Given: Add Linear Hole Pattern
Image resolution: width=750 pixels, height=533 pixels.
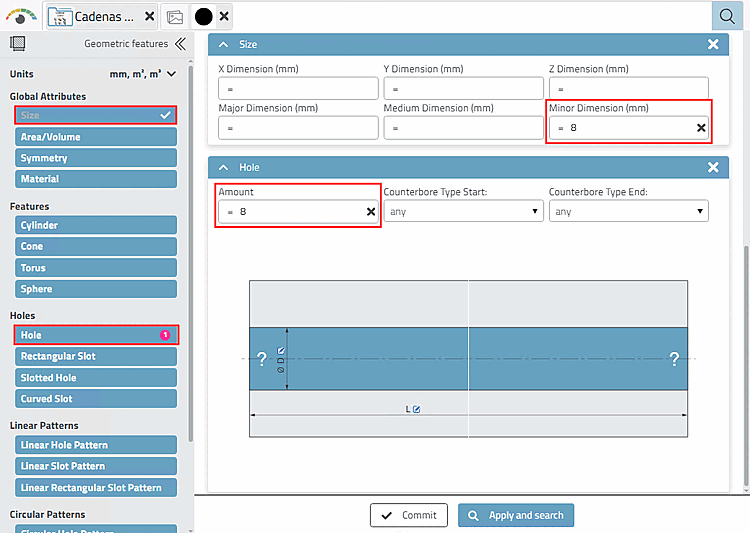Looking at the screenshot, I should [x=96, y=445].
